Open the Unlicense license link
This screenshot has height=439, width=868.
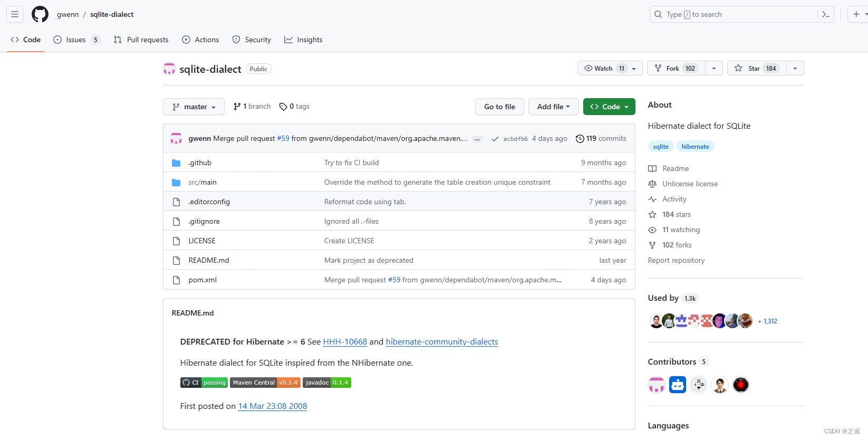tap(683, 184)
